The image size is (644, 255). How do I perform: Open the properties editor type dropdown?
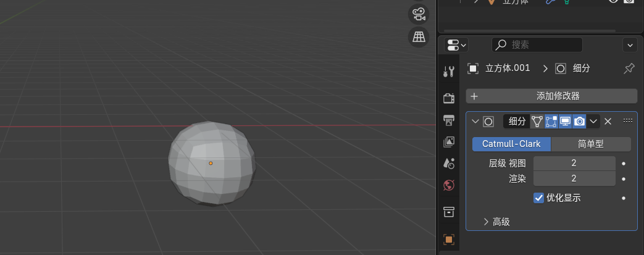[456, 44]
